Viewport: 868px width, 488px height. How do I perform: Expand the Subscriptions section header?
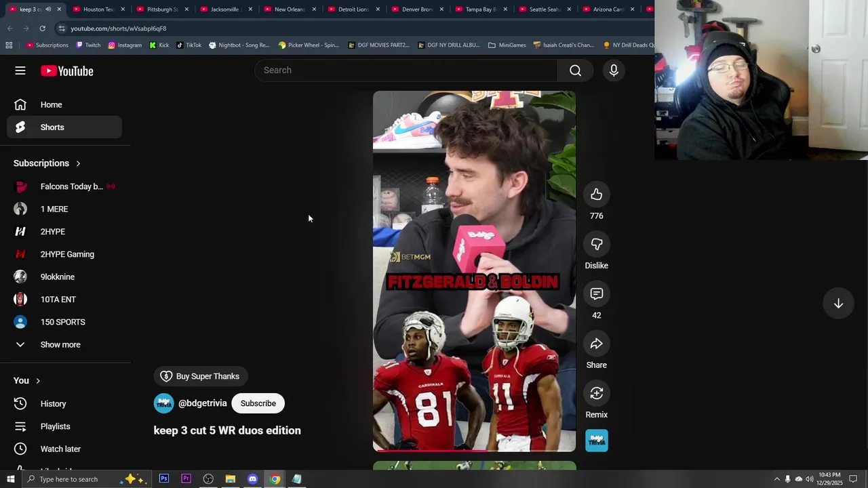(x=47, y=163)
